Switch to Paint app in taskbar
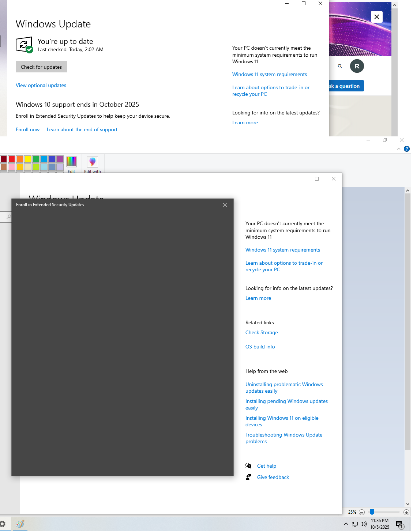The width and height of the screenshot is (413, 532). click(x=20, y=524)
